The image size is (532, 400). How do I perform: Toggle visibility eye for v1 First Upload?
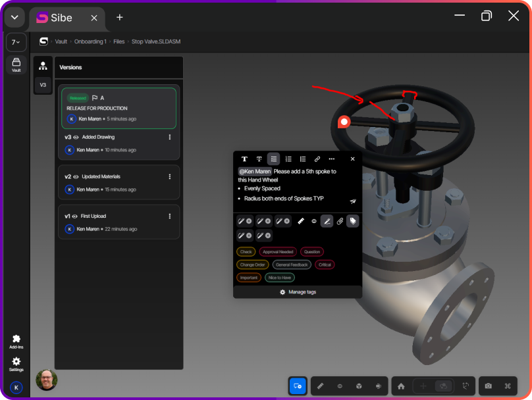(75, 216)
